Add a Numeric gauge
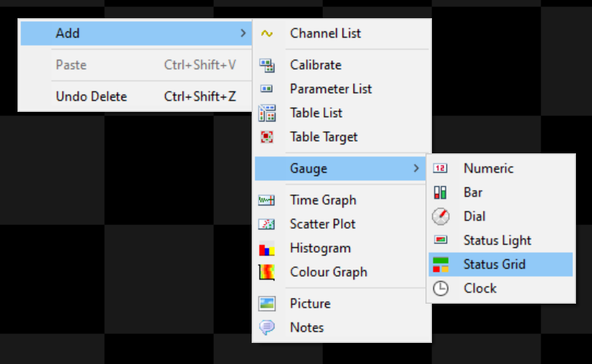592x364 pixels. (488, 169)
